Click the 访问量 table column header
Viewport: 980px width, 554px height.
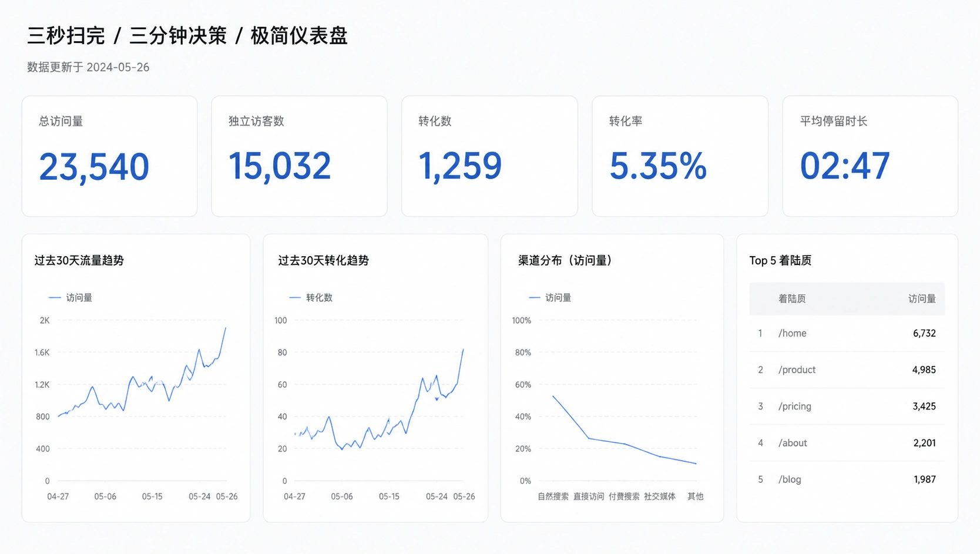pos(922,299)
